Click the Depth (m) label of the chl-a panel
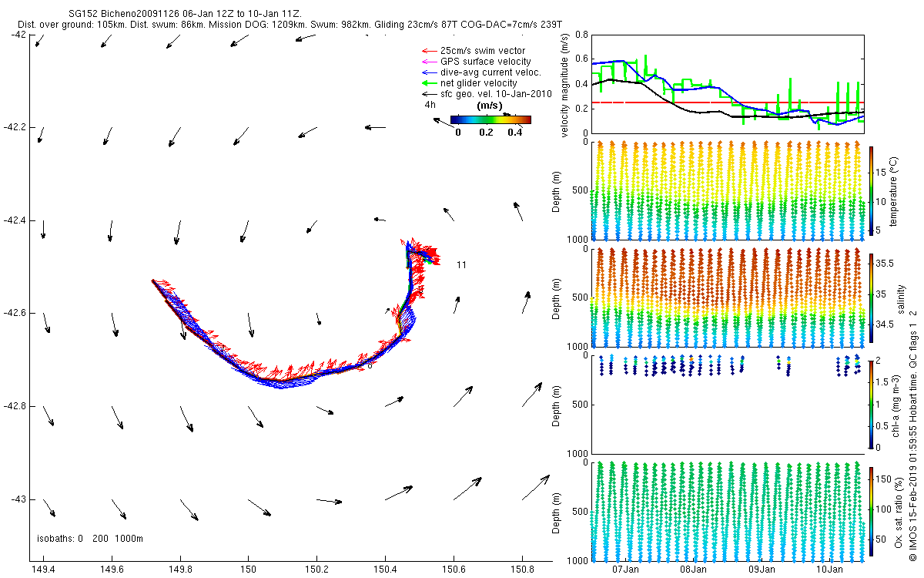Screen dimensions: 924x578 557,405
